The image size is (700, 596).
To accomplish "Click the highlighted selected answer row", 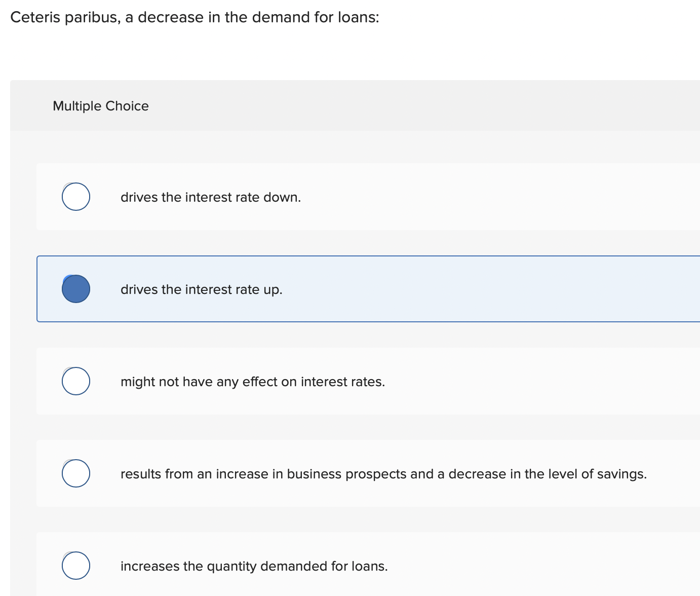I will (355, 289).
